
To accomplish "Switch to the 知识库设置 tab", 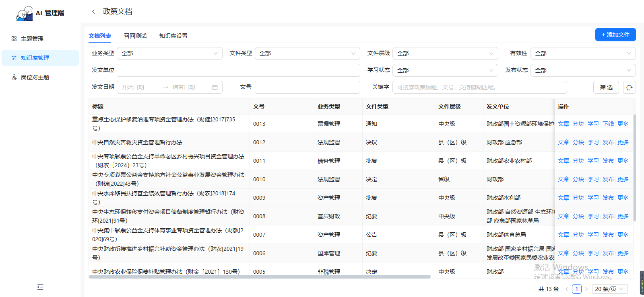I will pos(173,36).
